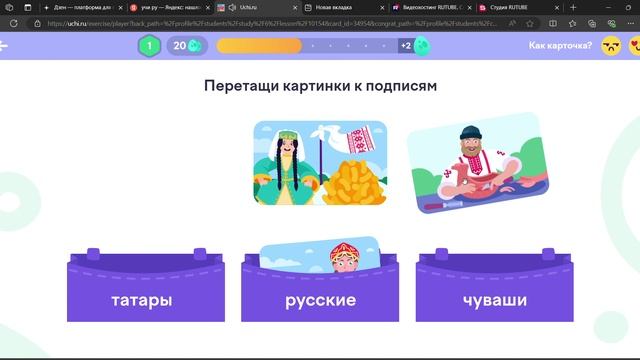The height and width of the screenshot is (360, 640).
Task: Click the 'чуваши' pocket
Action: (494, 286)
